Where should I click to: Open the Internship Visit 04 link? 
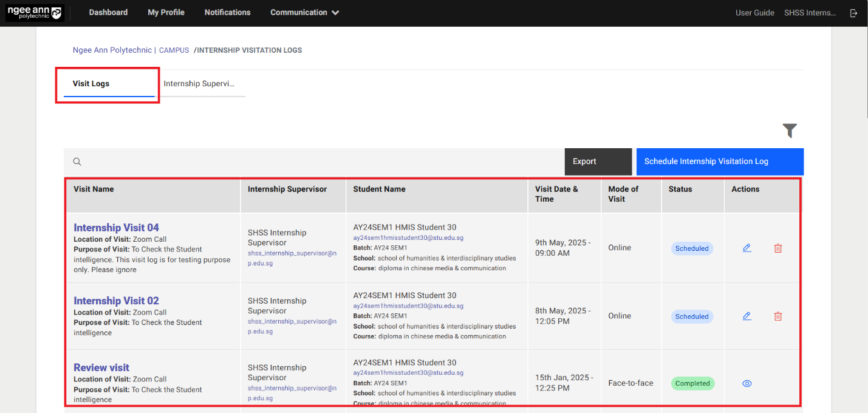[116, 228]
